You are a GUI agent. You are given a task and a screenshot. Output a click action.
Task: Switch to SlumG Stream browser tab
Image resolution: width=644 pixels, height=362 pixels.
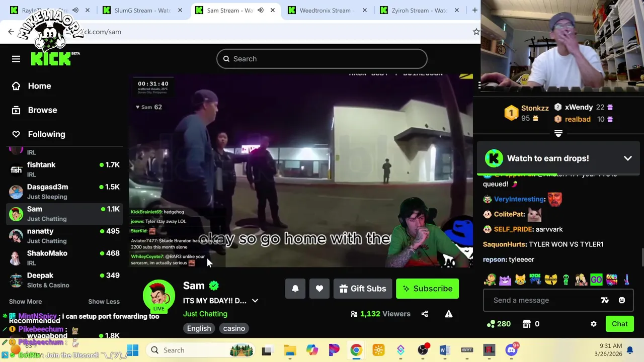[142, 10]
